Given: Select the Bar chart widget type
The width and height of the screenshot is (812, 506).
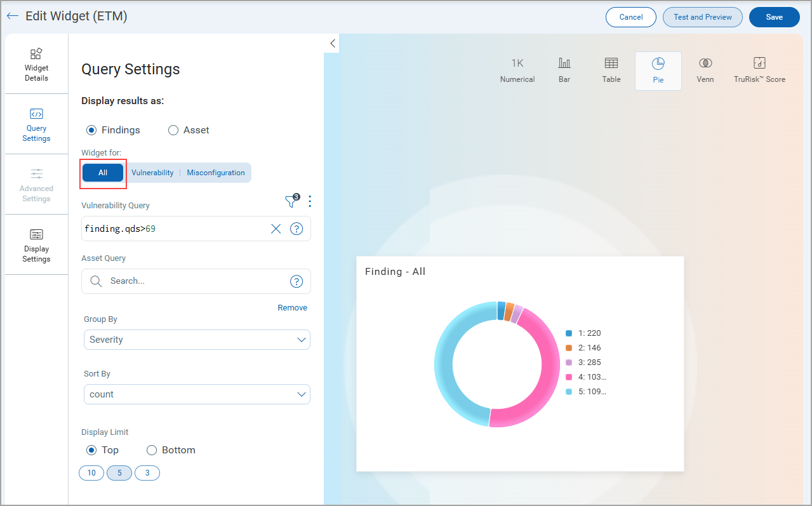Looking at the screenshot, I should click(564, 70).
